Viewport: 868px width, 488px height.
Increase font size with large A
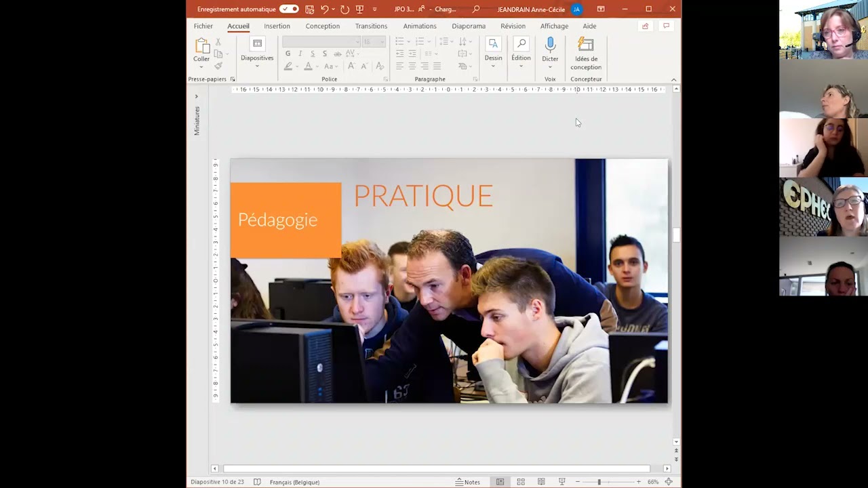click(x=351, y=66)
